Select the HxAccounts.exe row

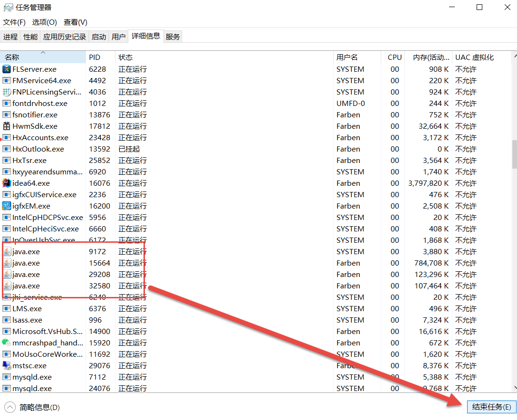tap(256, 137)
